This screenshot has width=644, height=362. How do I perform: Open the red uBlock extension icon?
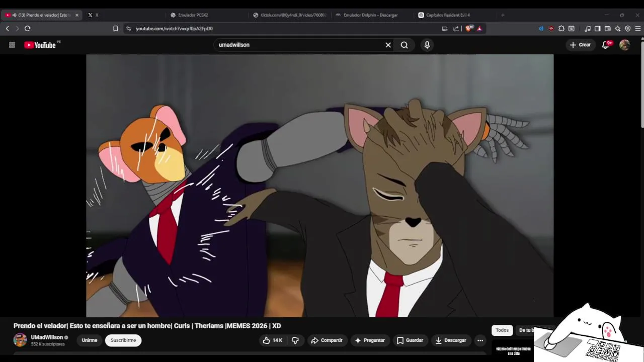pos(551,29)
